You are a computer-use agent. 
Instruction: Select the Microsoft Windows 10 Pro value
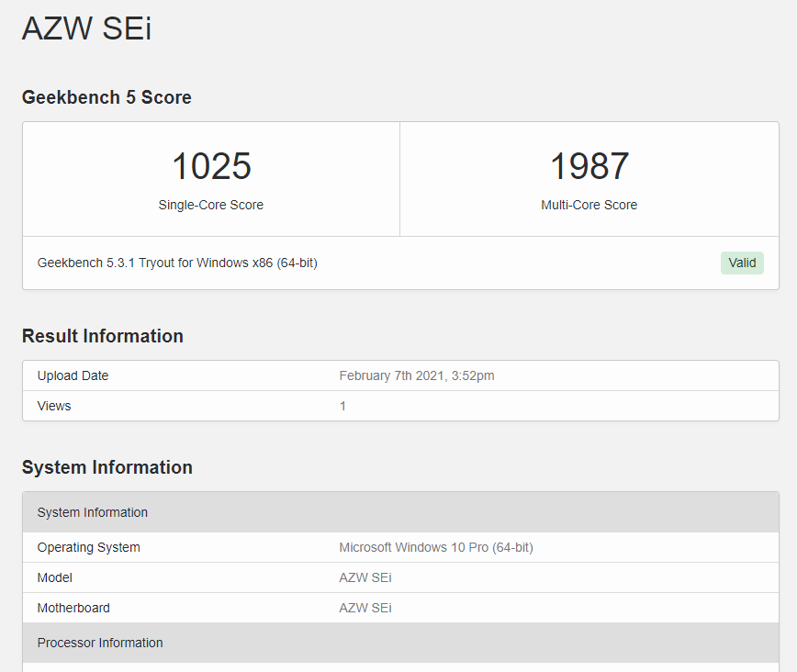click(436, 547)
